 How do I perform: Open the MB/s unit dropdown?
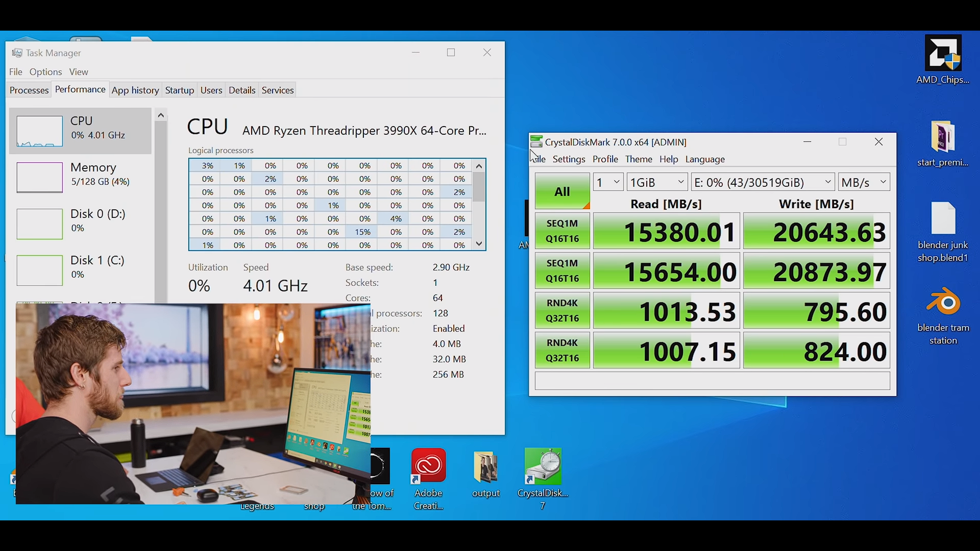tap(864, 182)
